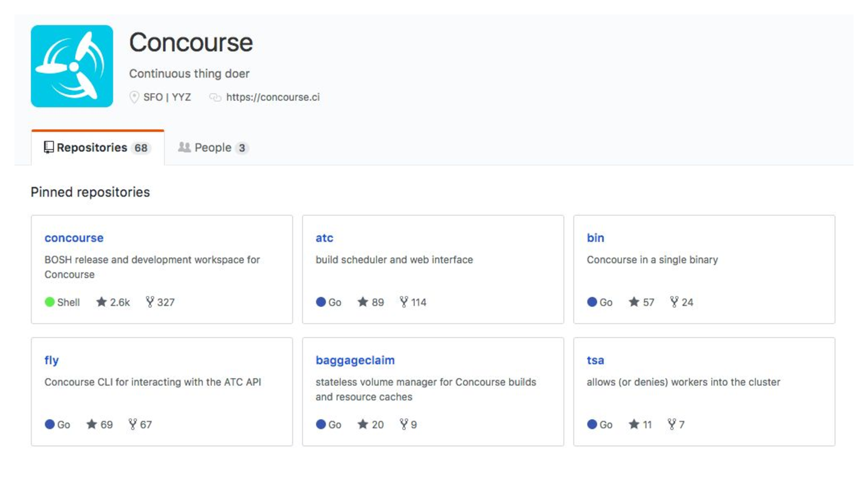Switch to the Repositories tab
The image size is (868, 488).
pos(98,147)
